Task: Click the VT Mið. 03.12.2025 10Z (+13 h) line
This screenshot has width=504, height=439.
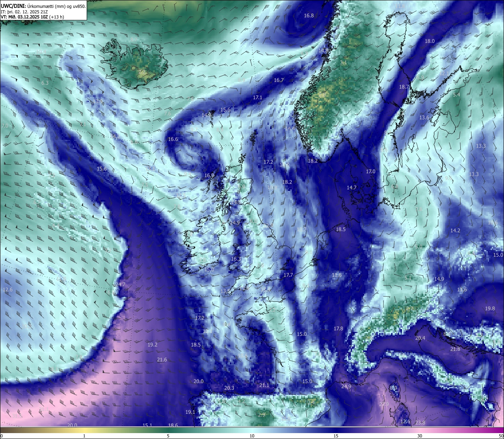Action: pos(33,17)
